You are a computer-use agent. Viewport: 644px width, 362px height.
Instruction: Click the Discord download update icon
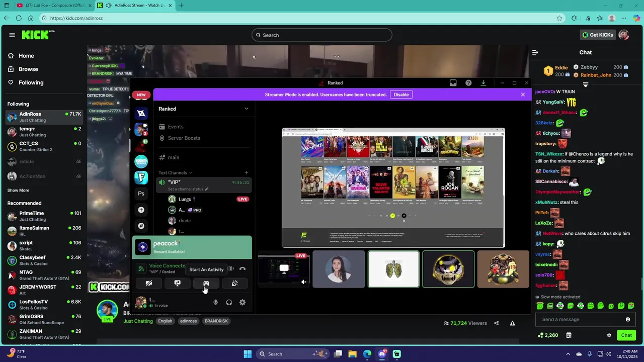coord(483,83)
